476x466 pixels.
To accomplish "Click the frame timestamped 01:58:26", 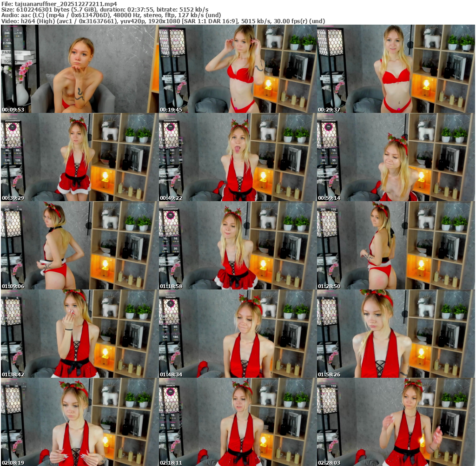I will (x=396, y=334).
